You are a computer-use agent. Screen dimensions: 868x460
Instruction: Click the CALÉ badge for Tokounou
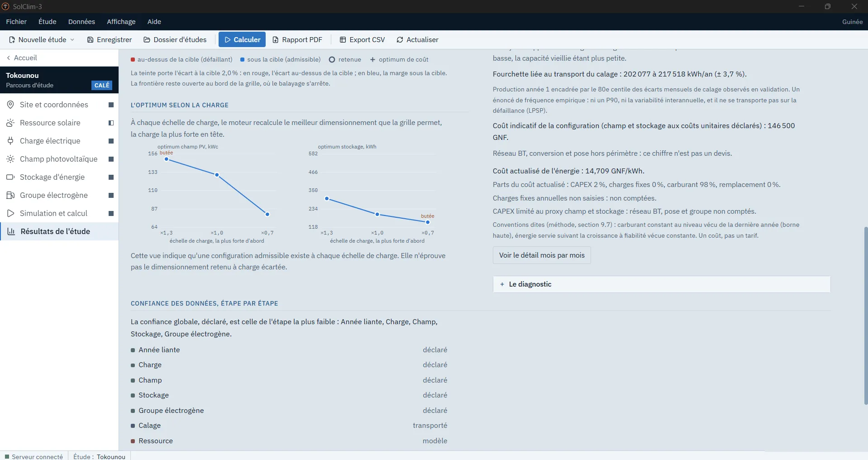[x=102, y=85]
